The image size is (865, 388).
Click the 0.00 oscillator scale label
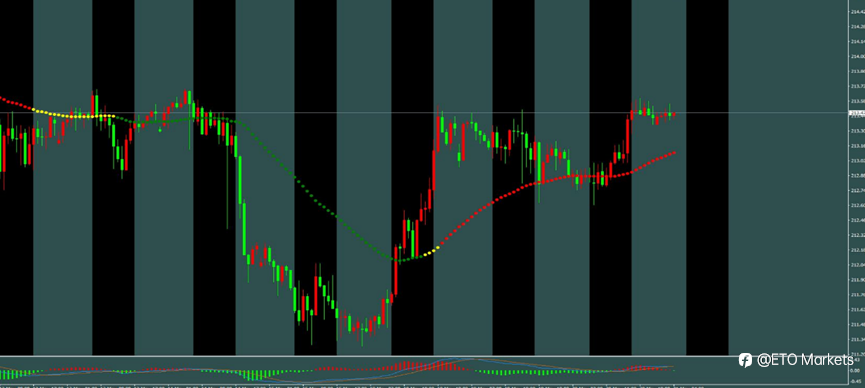[x=855, y=370]
